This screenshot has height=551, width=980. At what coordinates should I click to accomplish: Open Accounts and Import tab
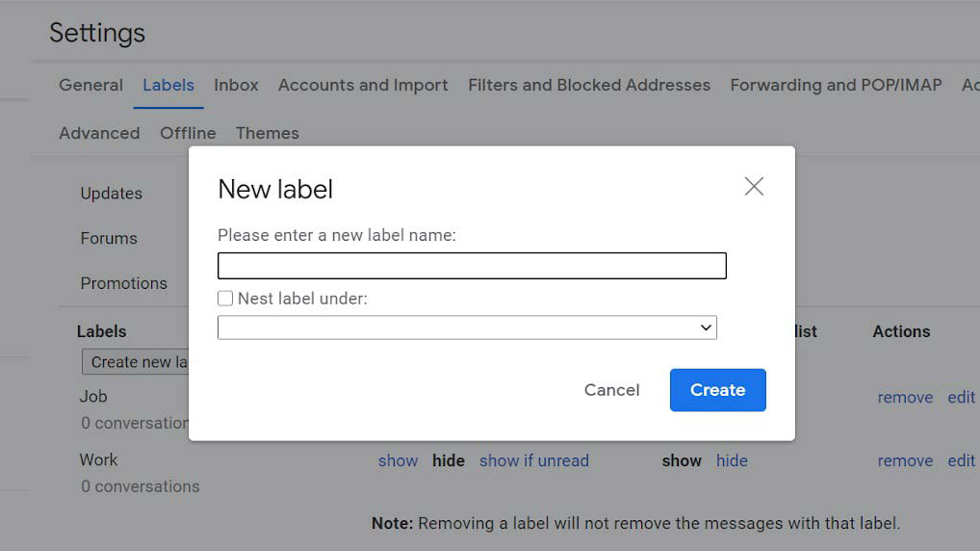click(x=363, y=85)
